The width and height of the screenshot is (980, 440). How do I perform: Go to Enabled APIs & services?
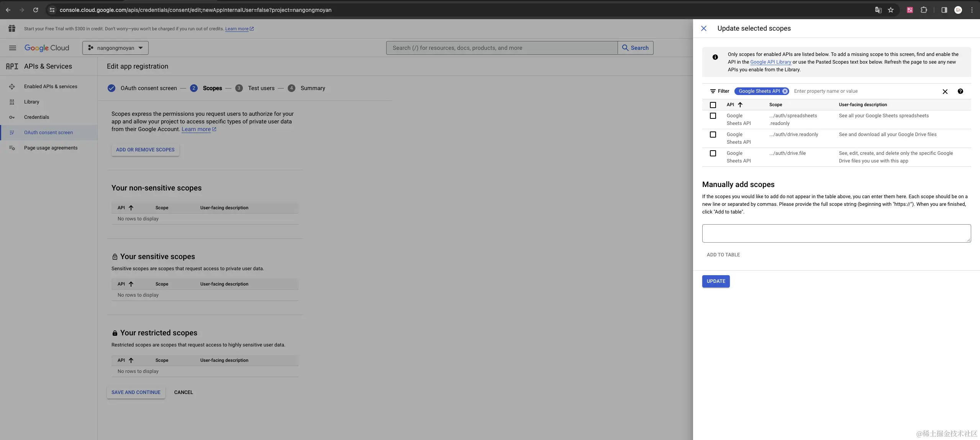(51, 87)
